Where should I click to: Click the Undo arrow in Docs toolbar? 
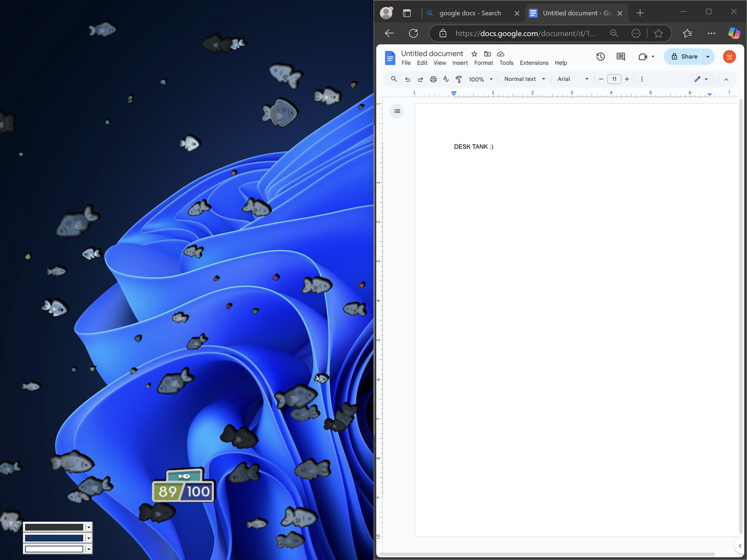(408, 79)
